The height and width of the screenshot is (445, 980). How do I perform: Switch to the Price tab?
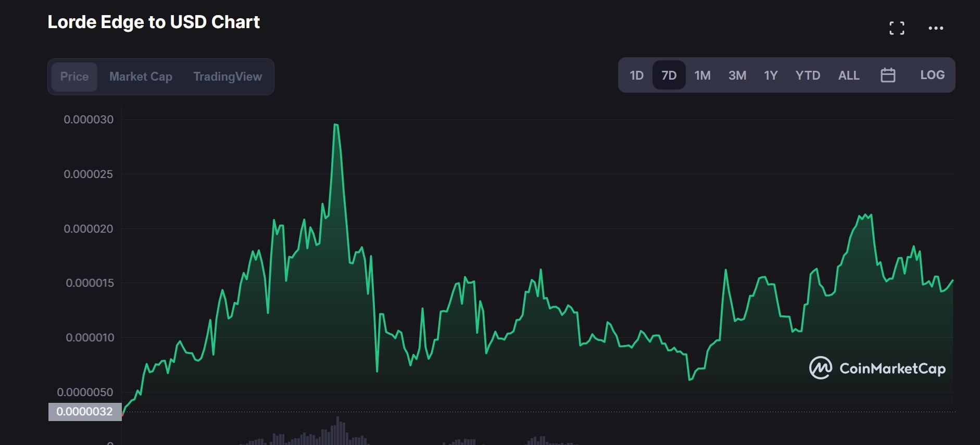coord(74,77)
